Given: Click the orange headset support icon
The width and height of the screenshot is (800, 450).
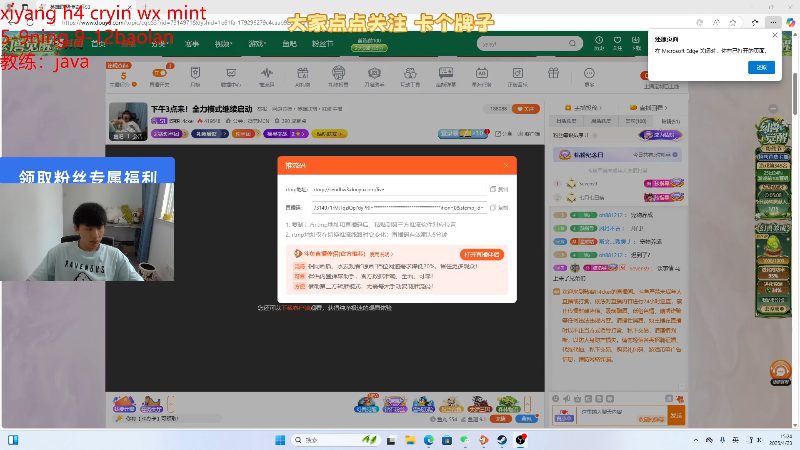Looking at the screenshot, I should (780, 370).
